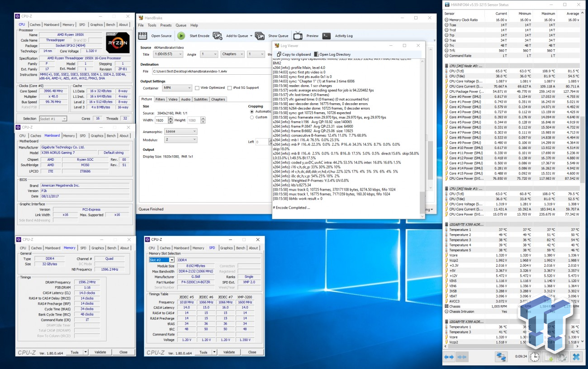Screen dimensions: 588x369
Task: Click the CPU [#0] Node #0 header icon
Action: point(446,66)
